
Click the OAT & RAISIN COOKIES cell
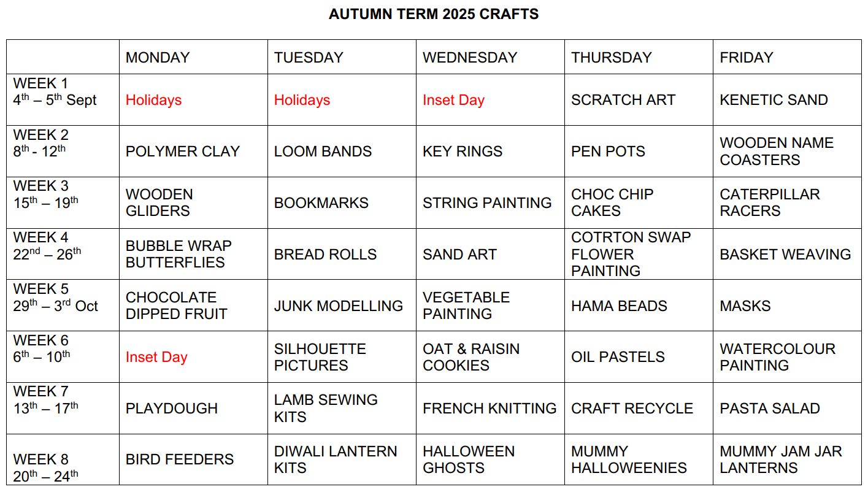(470, 357)
